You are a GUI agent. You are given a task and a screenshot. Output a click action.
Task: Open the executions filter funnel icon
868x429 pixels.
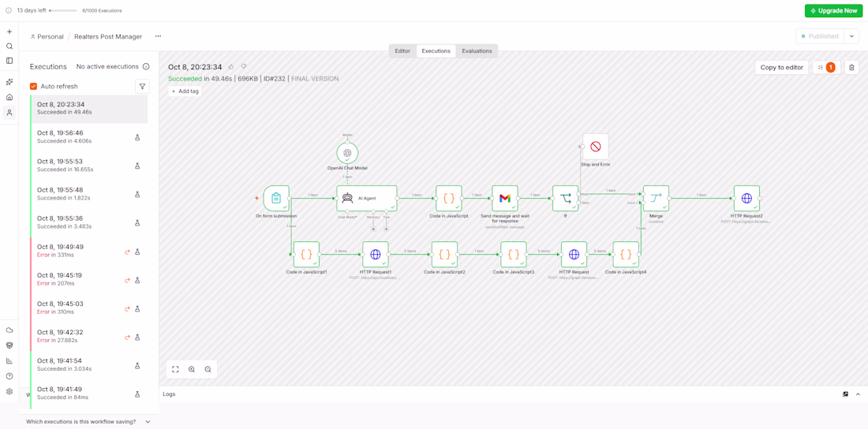[x=142, y=87]
